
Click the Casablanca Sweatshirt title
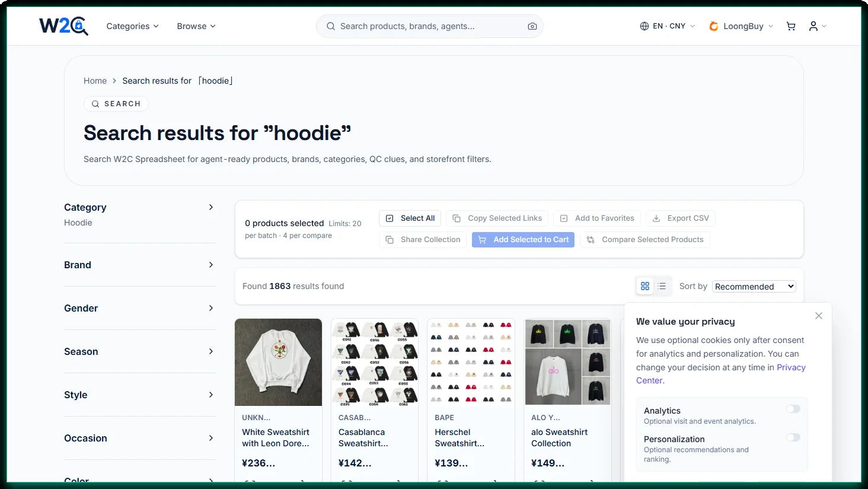[363, 438]
